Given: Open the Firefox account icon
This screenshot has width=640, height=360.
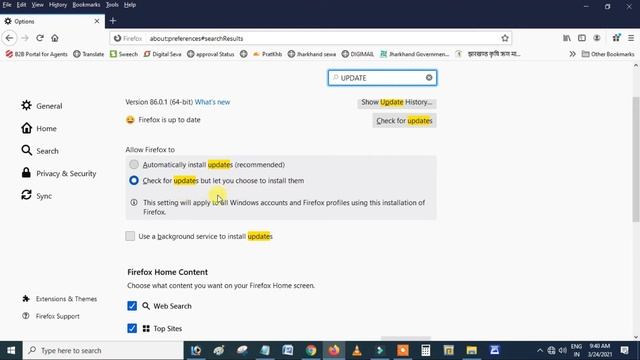Looking at the screenshot, I should coord(597,38).
